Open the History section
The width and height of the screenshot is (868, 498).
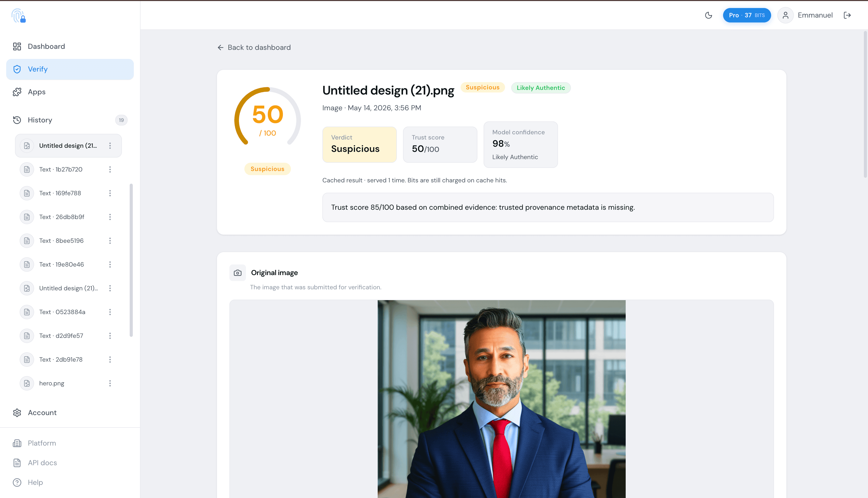pyautogui.click(x=70, y=120)
